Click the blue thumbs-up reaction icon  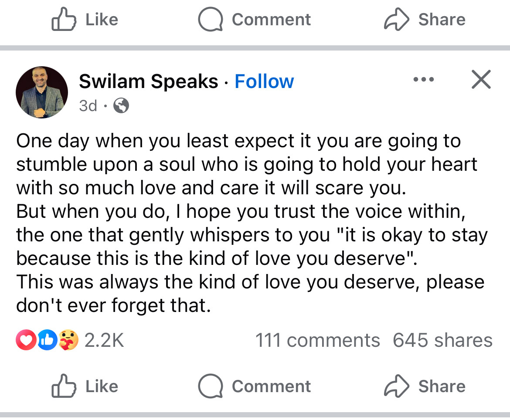pos(48,340)
